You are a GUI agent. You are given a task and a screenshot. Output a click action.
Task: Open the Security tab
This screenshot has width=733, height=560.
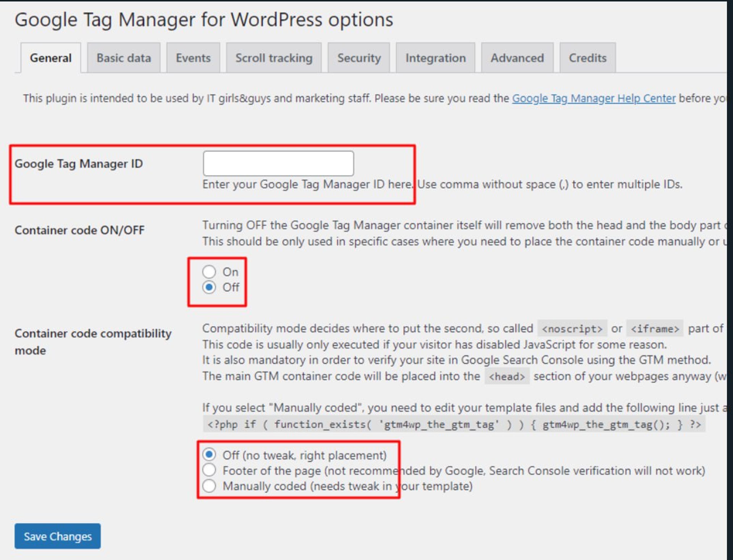[359, 58]
